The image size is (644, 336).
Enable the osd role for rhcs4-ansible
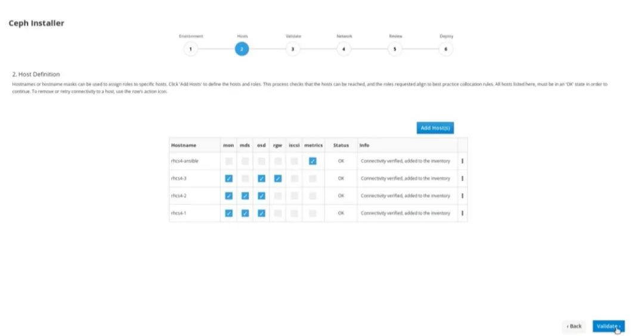click(x=261, y=161)
